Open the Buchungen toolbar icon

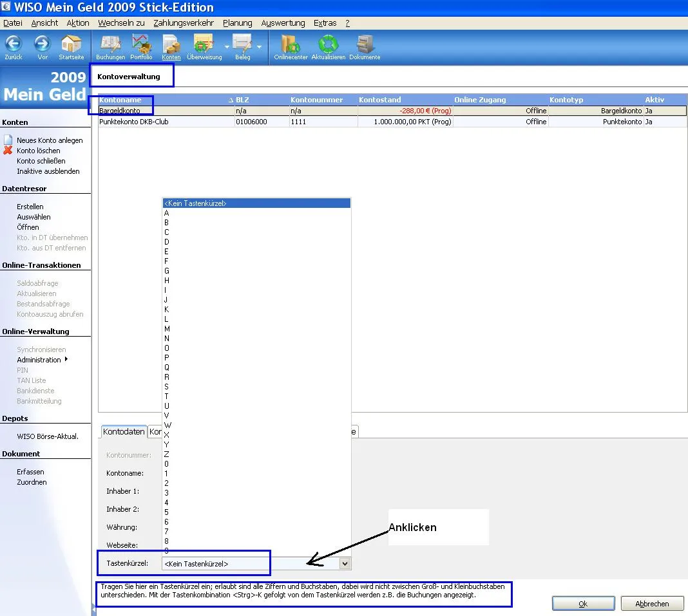point(110,44)
